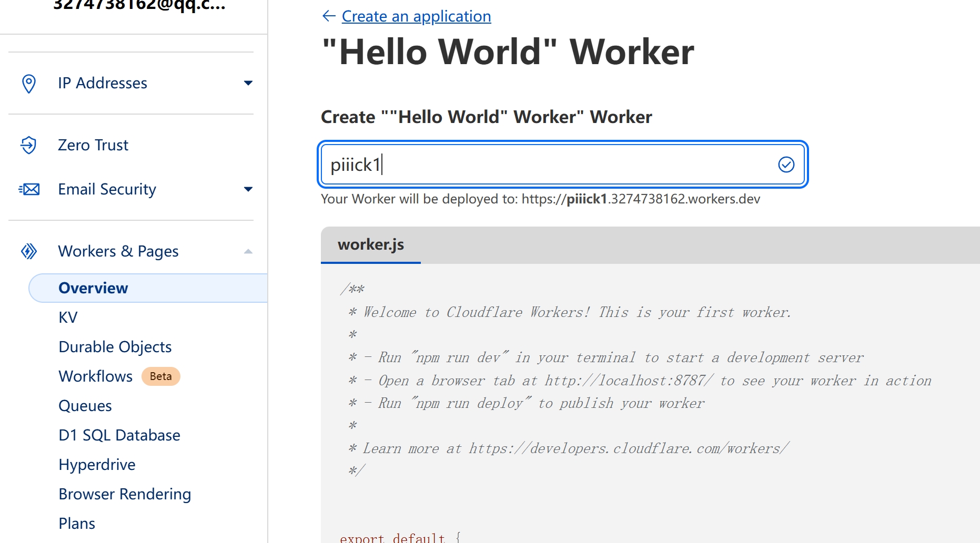980x543 pixels.
Task: Open Workflows in the sidebar
Action: 96,376
